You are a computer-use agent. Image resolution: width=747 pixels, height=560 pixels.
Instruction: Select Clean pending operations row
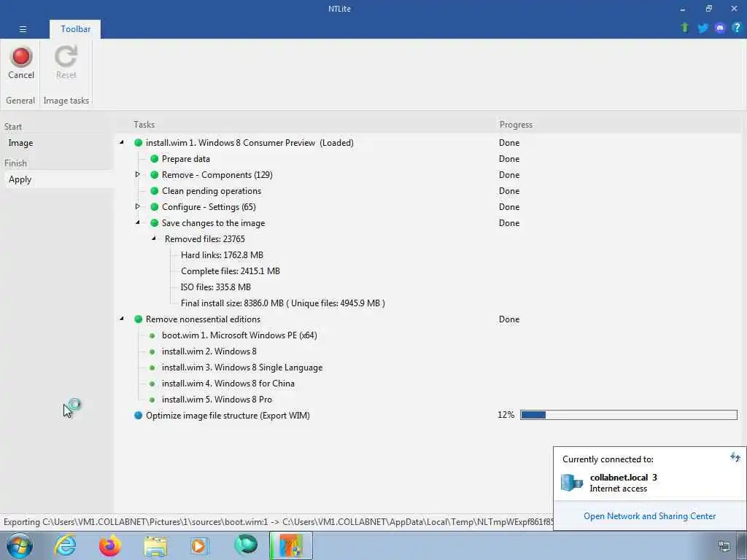212,191
